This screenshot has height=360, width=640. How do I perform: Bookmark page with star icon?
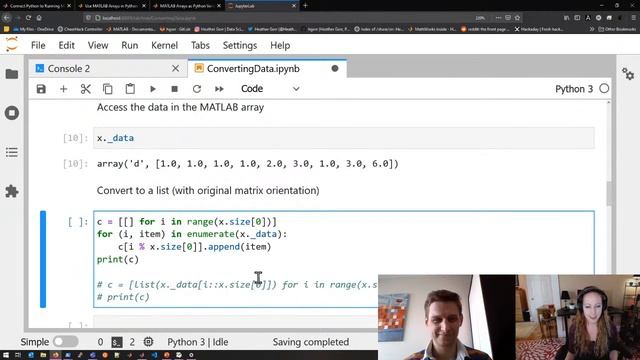point(518,18)
